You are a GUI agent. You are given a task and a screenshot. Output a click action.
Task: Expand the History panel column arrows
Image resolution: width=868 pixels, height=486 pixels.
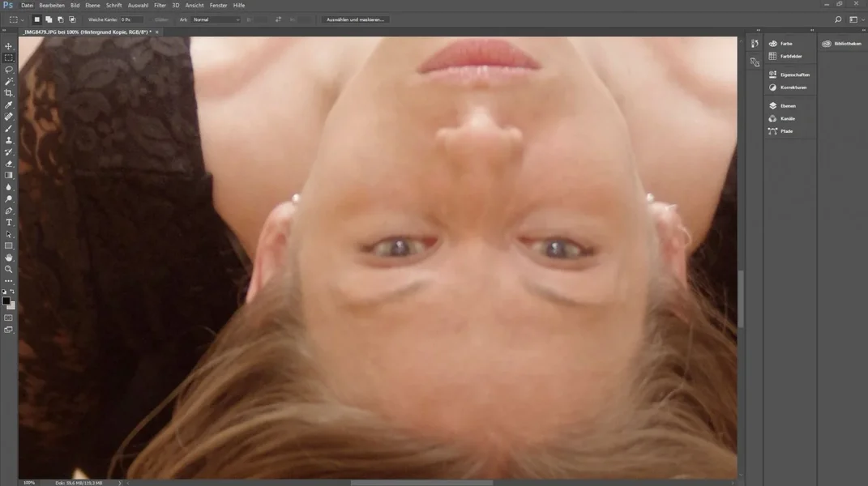tap(759, 30)
